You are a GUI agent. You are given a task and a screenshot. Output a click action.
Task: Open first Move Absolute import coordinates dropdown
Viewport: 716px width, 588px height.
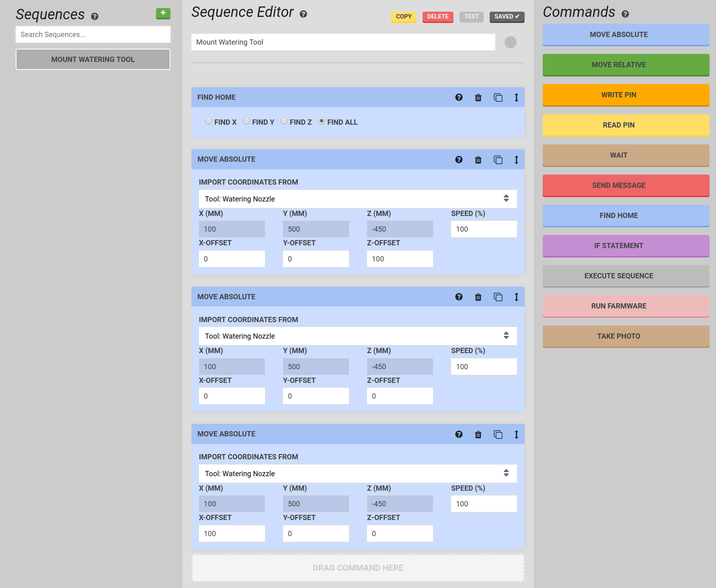pos(357,199)
